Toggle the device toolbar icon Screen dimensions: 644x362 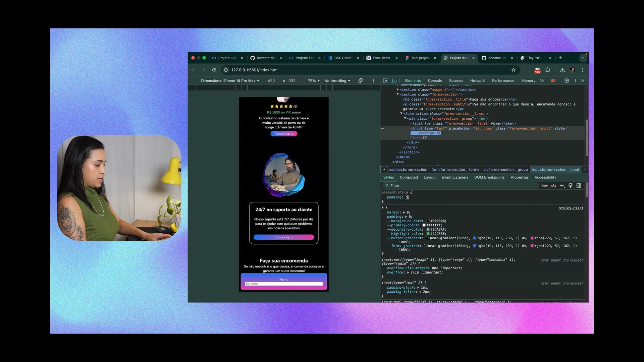click(x=394, y=81)
